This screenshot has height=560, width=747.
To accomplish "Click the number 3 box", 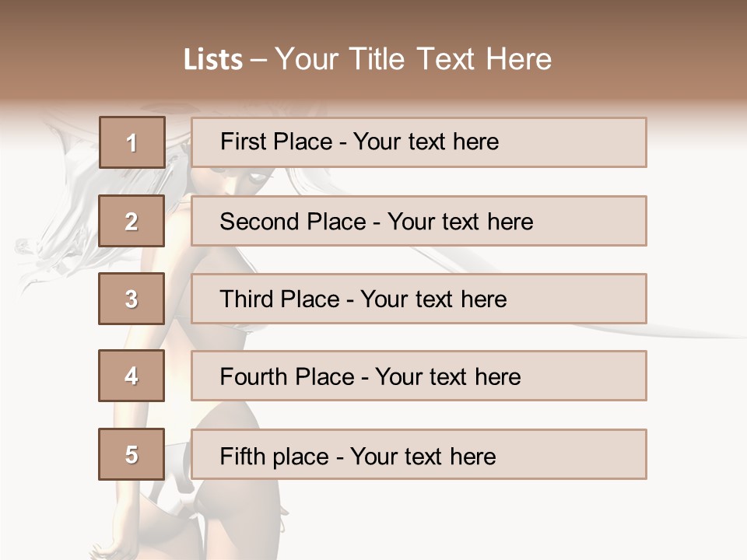I will (x=132, y=299).
